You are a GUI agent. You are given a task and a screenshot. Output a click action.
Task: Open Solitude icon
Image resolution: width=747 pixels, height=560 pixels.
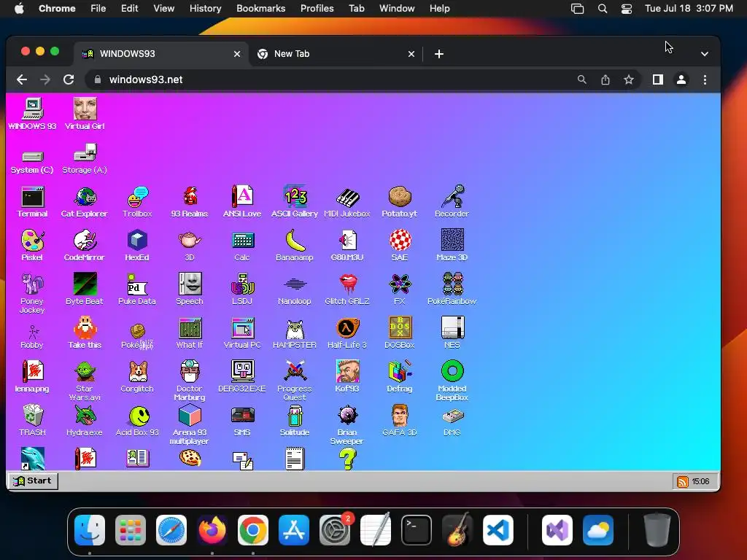(x=295, y=421)
